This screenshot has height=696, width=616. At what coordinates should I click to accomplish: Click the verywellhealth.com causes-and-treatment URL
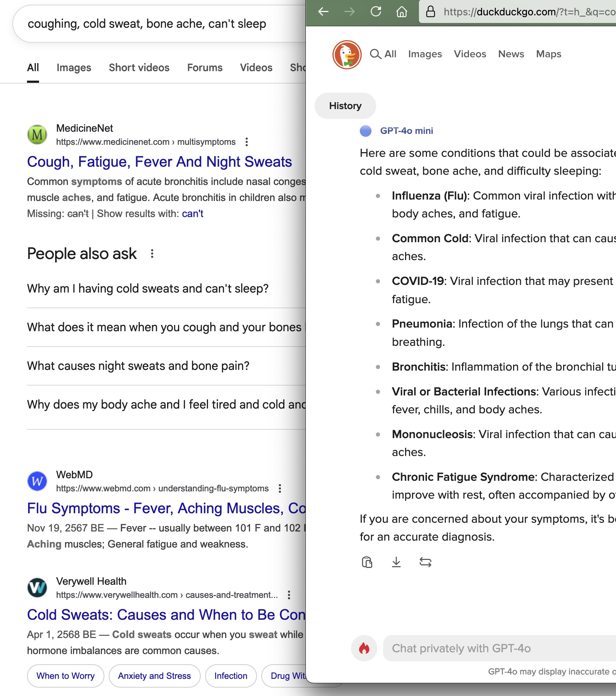(167, 595)
